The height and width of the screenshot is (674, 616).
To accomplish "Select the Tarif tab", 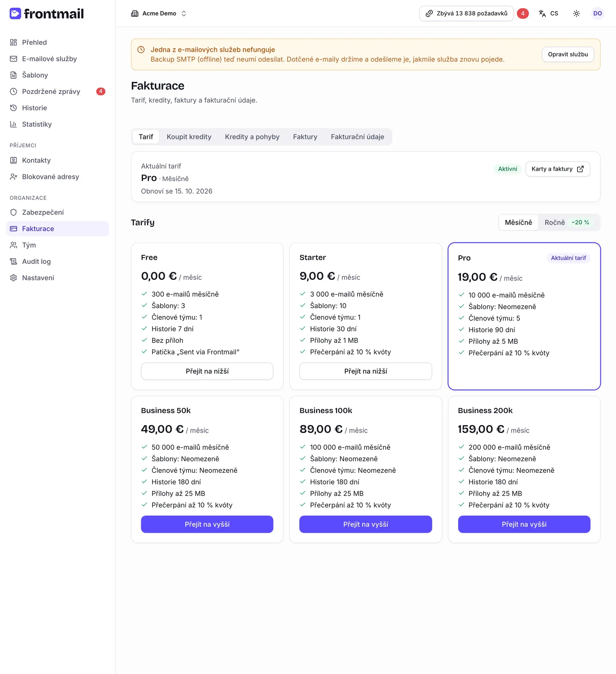I will (x=146, y=137).
